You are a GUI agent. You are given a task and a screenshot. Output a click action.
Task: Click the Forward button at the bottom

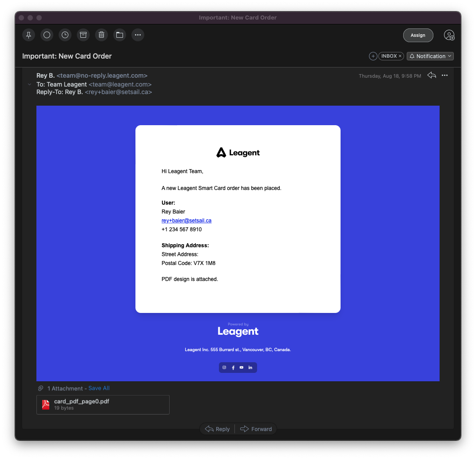pyautogui.click(x=256, y=429)
